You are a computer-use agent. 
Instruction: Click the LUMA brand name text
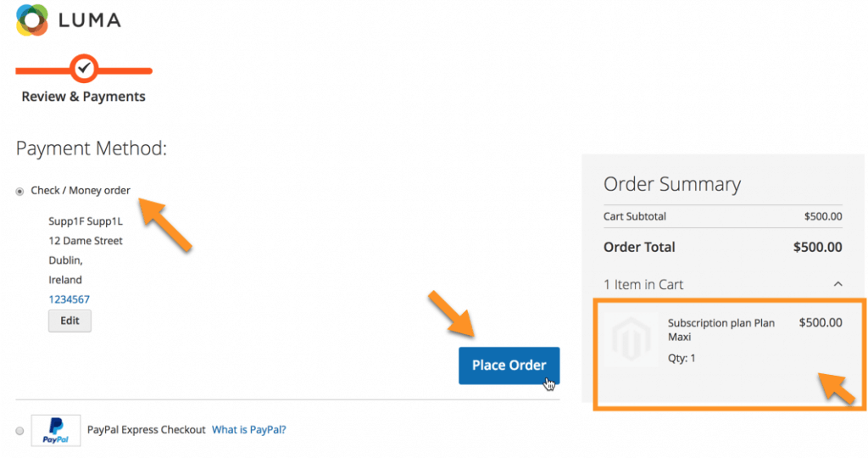tap(90, 20)
